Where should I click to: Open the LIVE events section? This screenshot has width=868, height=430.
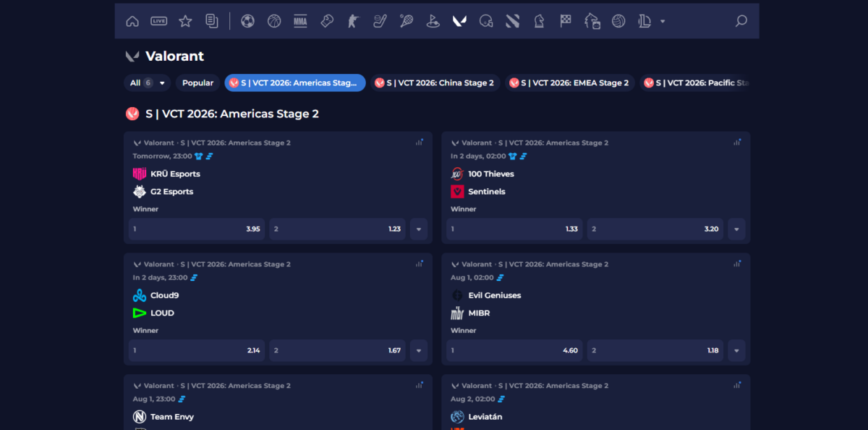point(159,21)
